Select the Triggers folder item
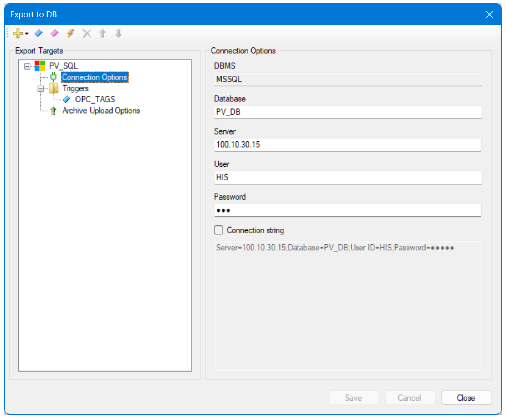The width and height of the screenshot is (506, 420). pos(75,89)
